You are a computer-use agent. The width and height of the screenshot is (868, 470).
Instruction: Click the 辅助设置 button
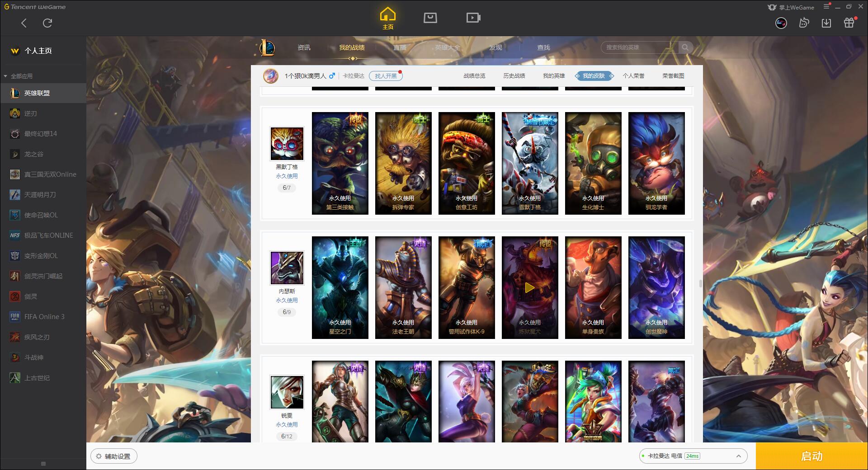pyautogui.click(x=114, y=456)
